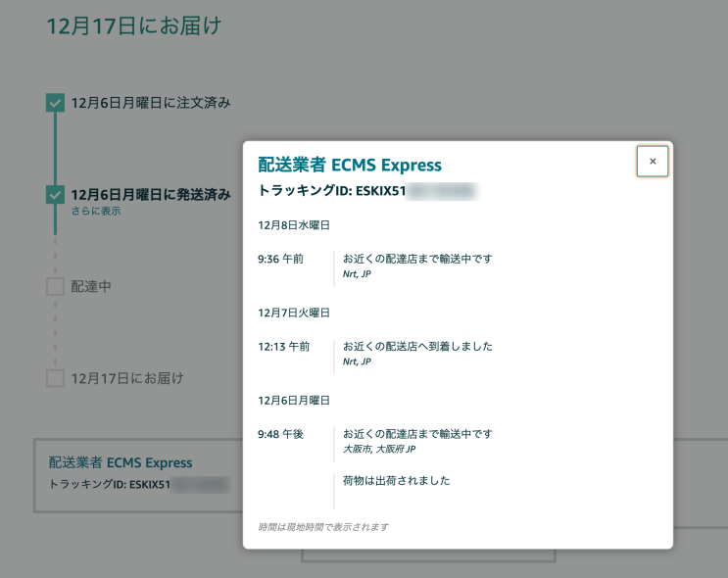Click the 12月8日 お近くの配達店まで輸送中です status
The height and width of the screenshot is (578, 728).
point(417,259)
